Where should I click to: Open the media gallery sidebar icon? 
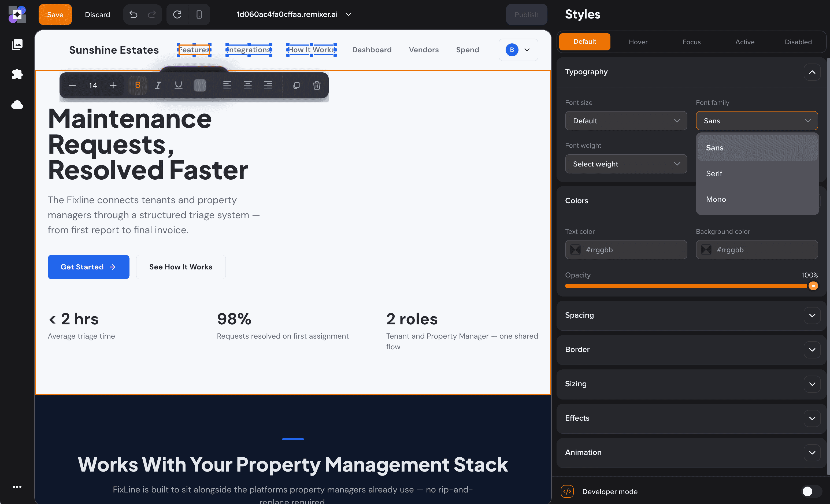coord(17,44)
